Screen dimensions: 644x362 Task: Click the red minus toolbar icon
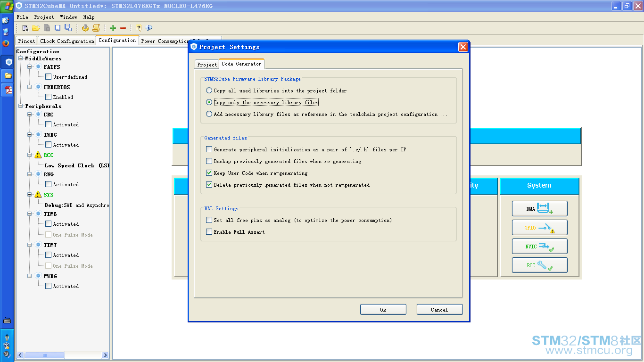123,28
